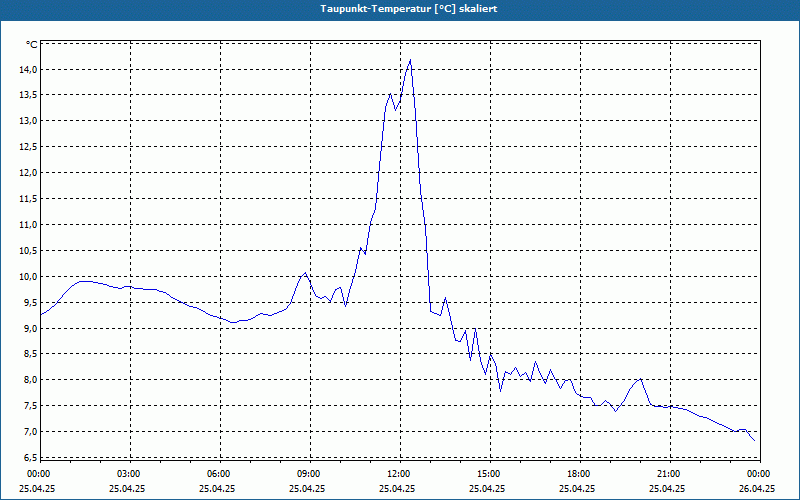Click the '25.04.25' date beneath 06:00

(x=217, y=488)
